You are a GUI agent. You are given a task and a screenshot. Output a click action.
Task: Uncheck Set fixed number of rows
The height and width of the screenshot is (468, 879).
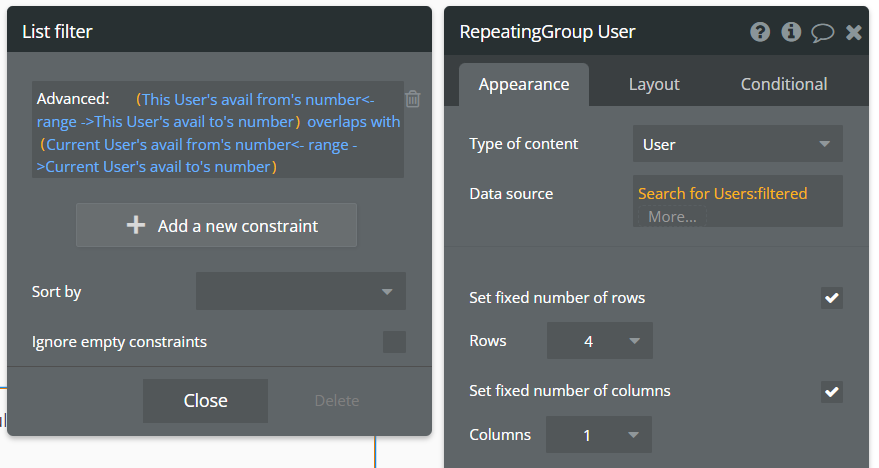click(831, 298)
